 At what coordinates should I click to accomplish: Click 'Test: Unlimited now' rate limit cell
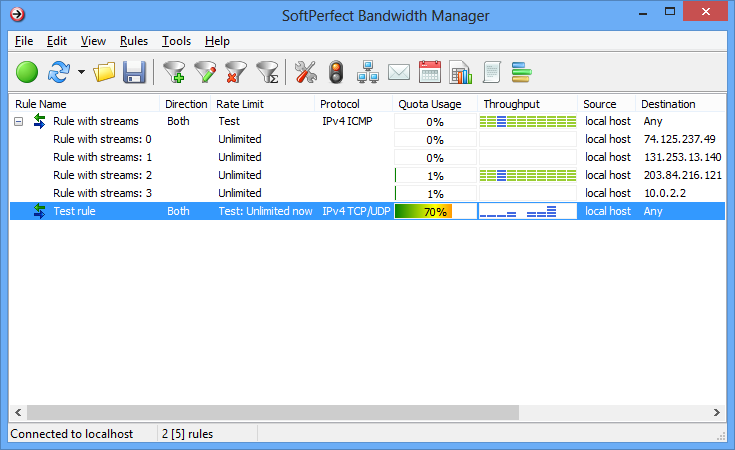265,211
